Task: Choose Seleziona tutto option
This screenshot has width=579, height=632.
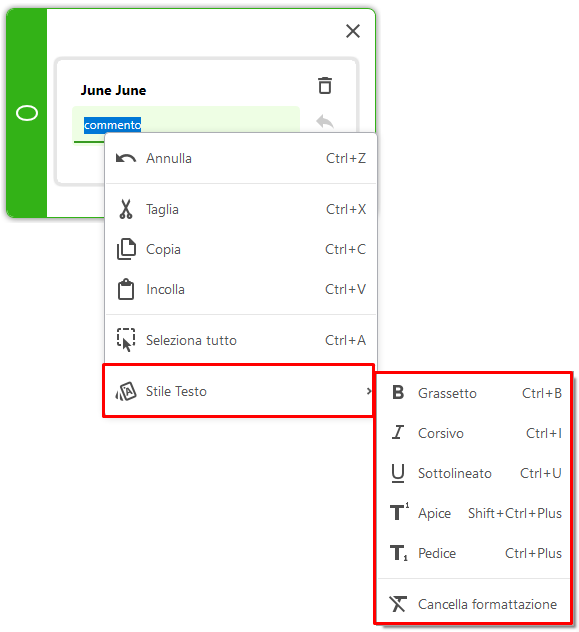Action: 241,340
